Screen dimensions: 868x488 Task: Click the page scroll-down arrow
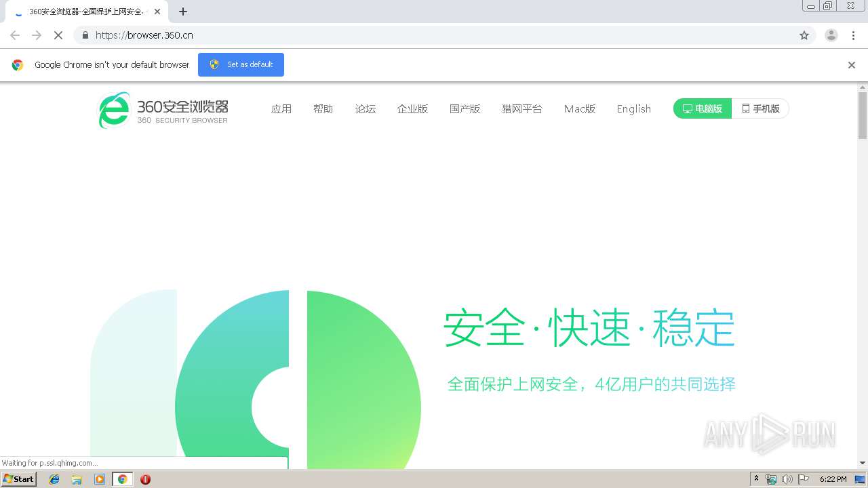click(x=863, y=463)
